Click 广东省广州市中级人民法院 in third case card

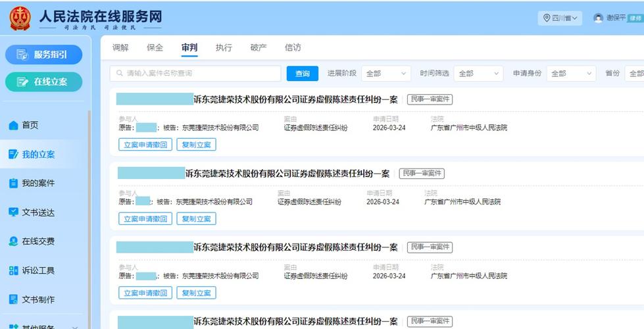(x=468, y=276)
